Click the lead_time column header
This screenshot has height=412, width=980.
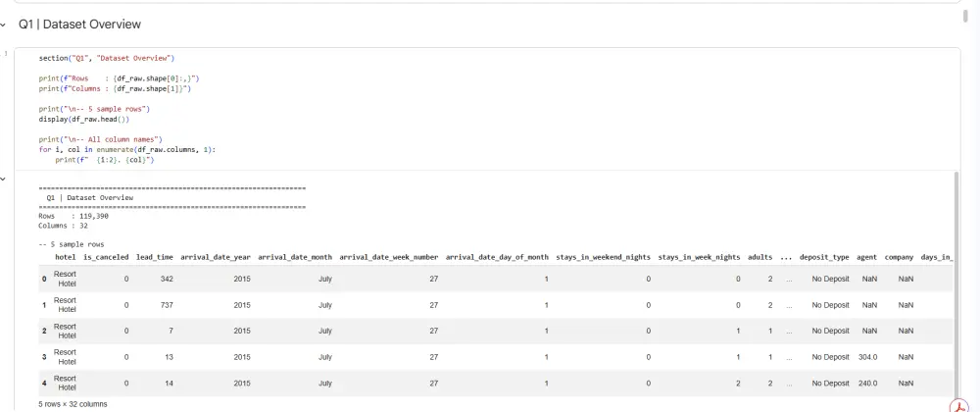tap(155, 257)
